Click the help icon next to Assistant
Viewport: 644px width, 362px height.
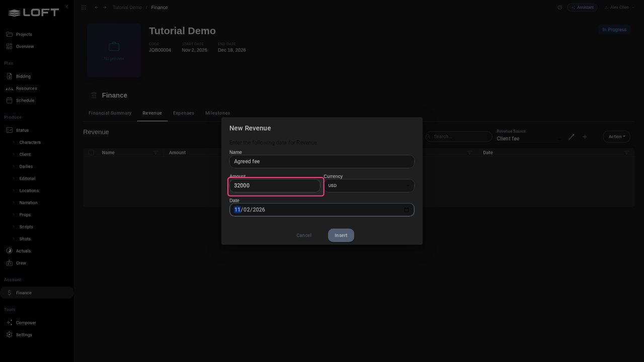[559, 8]
